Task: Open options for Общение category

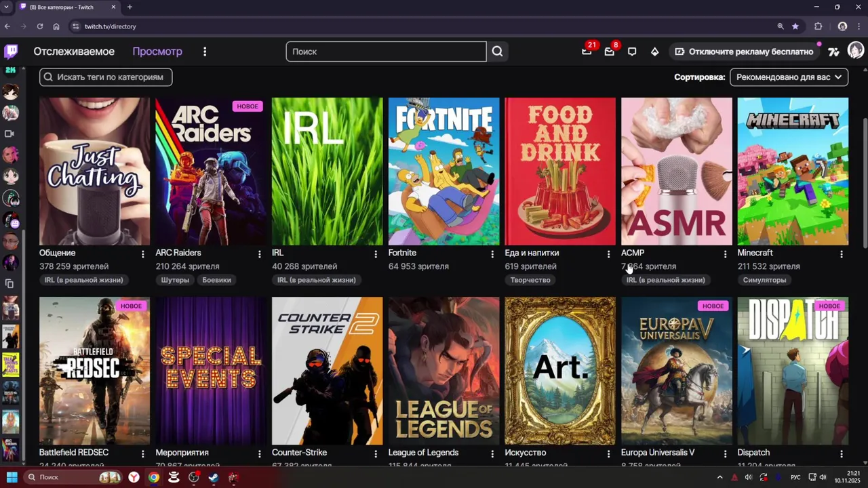Action: pos(142,253)
